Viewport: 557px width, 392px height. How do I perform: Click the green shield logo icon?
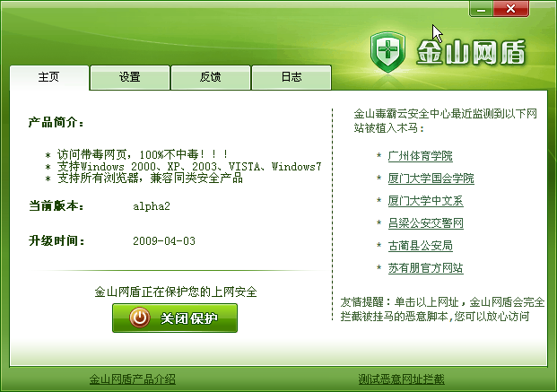point(387,52)
